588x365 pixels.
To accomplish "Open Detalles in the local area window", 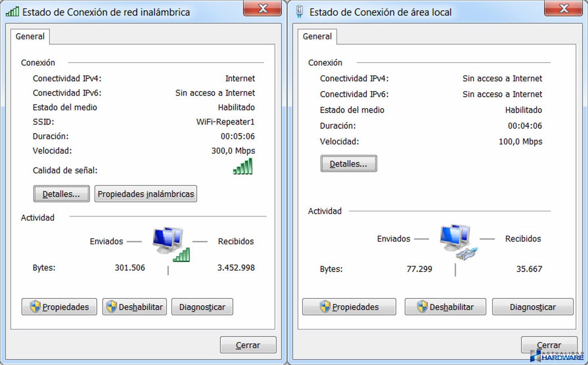I will (x=348, y=164).
